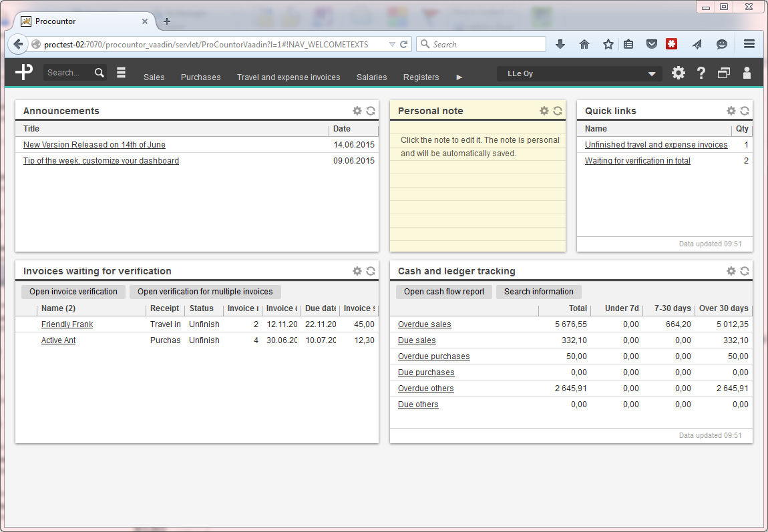The image size is (768, 532).
Task: Open the Registers menu
Action: point(421,77)
